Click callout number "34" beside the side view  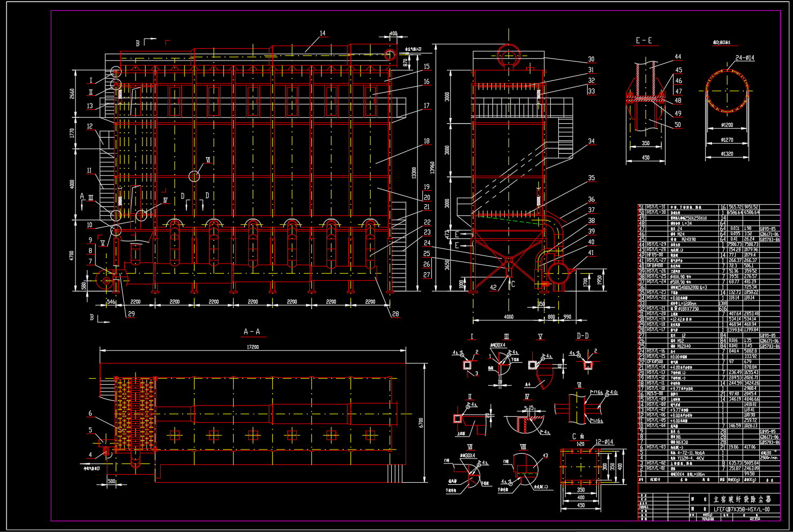591,141
